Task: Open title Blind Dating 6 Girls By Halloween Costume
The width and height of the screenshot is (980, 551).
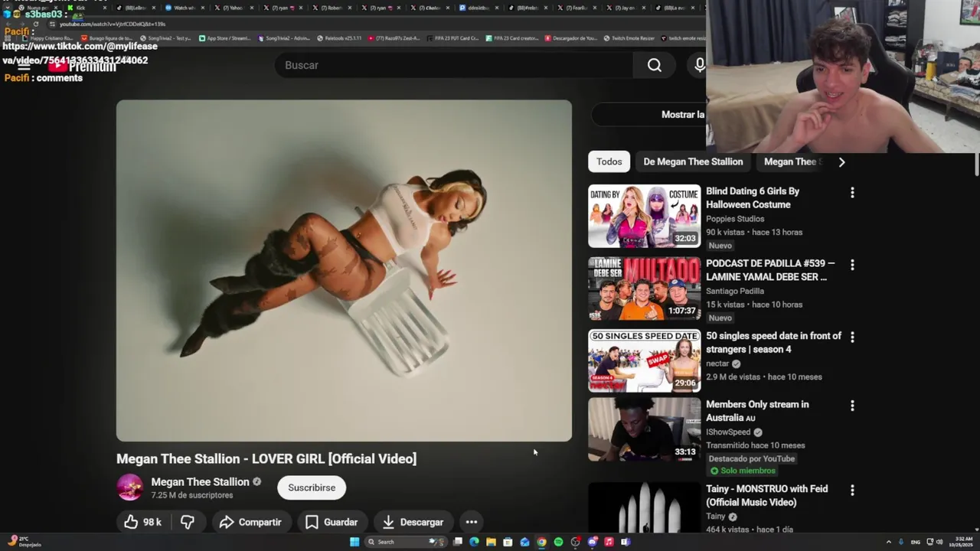Action: (x=753, y=197)
